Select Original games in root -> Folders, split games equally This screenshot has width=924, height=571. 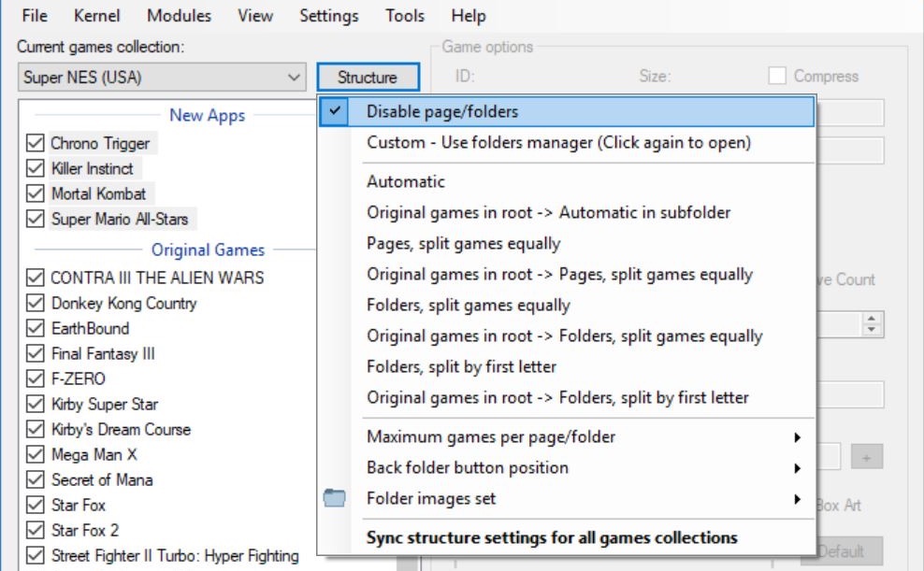[x=567, y=335]
